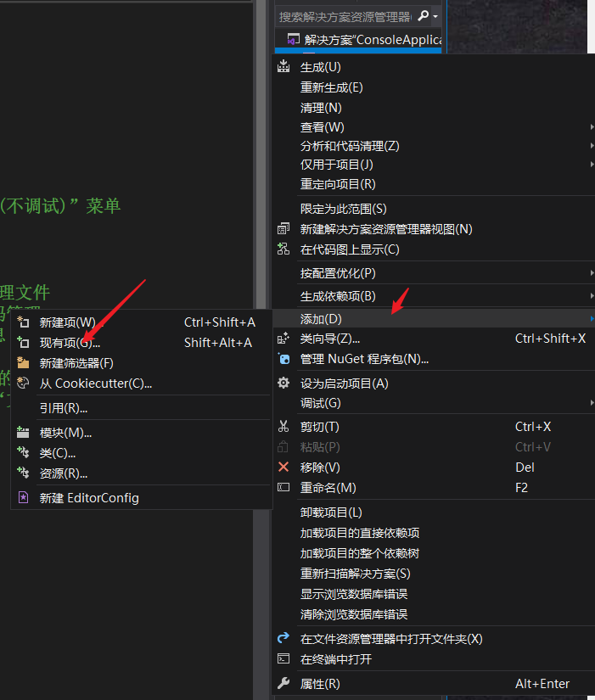Choose 重新扫描解决方案(S)
The width and height of the screenshot is (595, 700).
click(x=355, y=574)
